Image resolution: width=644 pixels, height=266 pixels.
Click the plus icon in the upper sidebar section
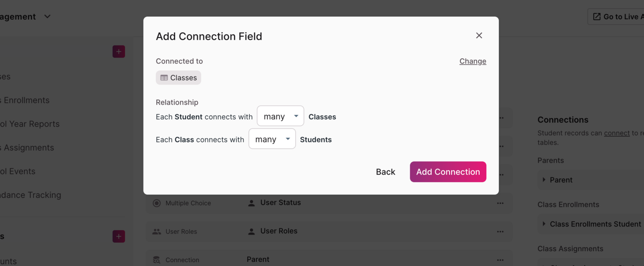click(118, 51)
